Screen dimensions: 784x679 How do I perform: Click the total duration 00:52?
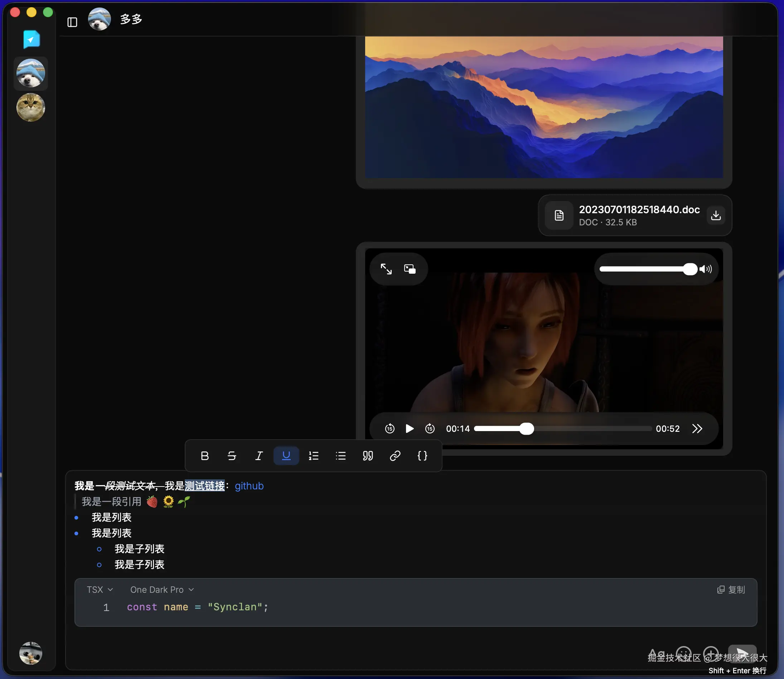[x=668, y=429]
